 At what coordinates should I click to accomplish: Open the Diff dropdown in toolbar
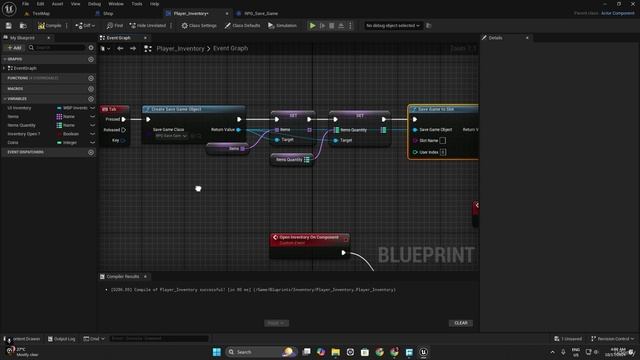(85, 26)
